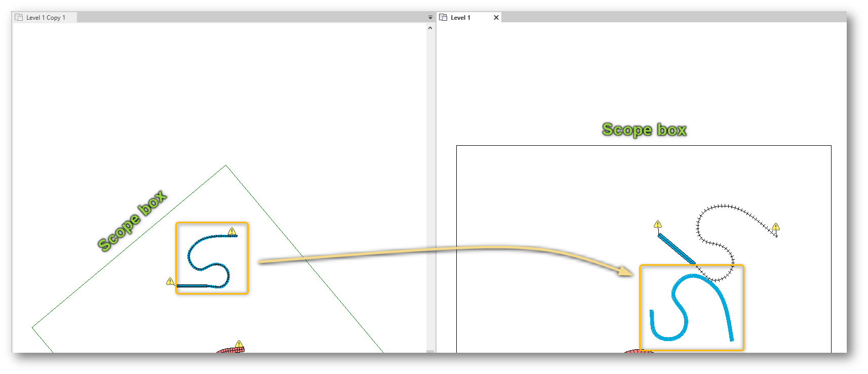Switch to the Level 1 Copy 1 tab
The width and height of the screenshot is (868, 374).
45,17
